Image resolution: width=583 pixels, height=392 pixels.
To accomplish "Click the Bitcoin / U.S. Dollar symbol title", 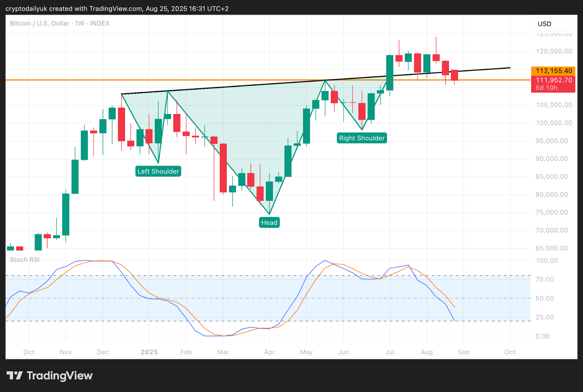I will pyautogui.click(x=39, y=24).
